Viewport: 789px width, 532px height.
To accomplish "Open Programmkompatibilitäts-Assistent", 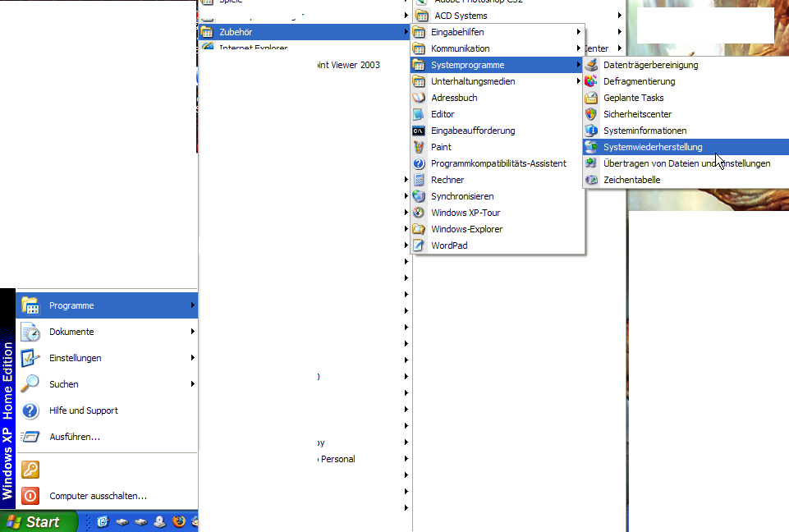I will coord(498,163).
